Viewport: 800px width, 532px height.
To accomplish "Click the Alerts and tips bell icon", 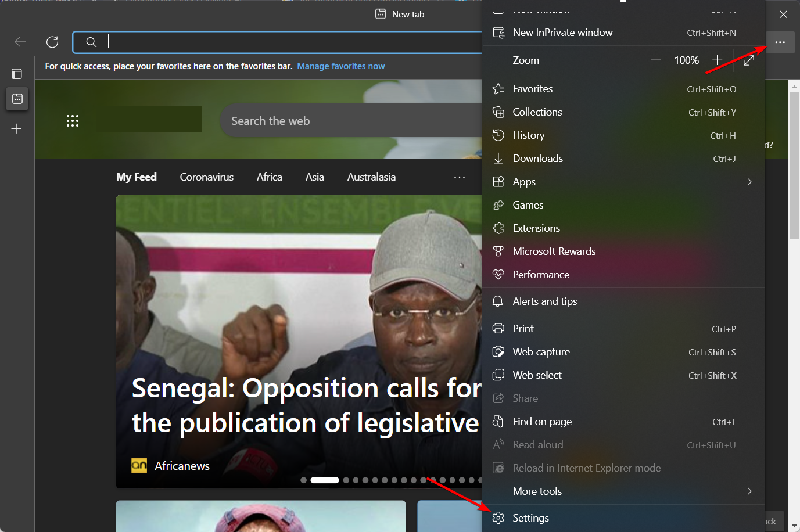I will [498, 301].
